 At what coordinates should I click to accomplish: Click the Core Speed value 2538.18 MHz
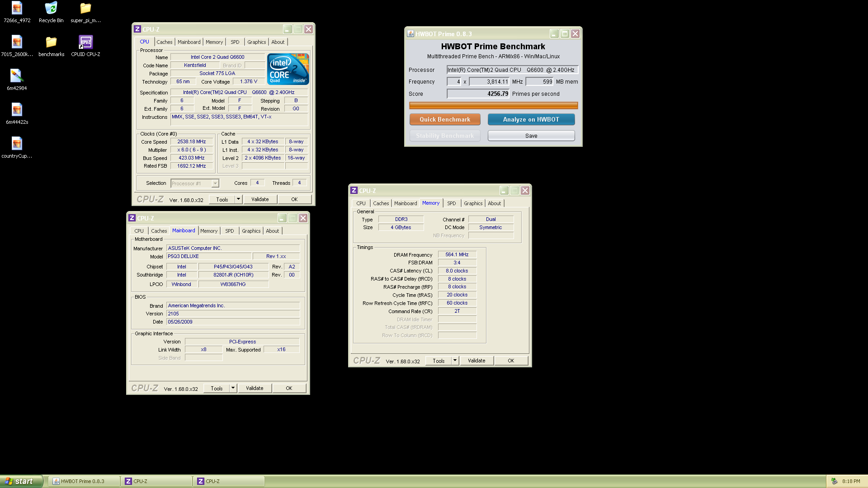[x=192, y=141]
